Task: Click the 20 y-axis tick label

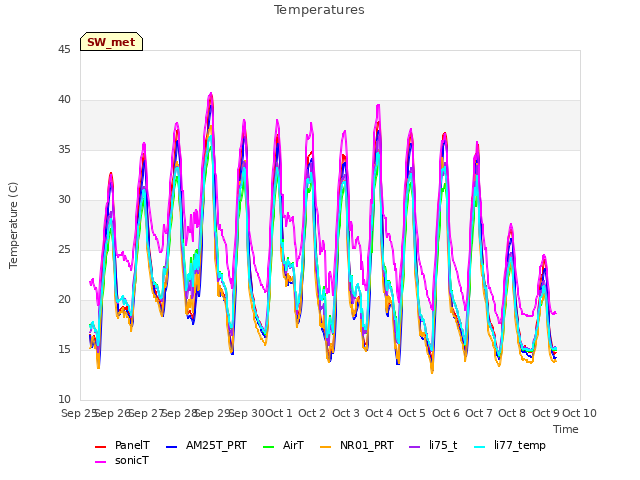Action: (64, 300)
